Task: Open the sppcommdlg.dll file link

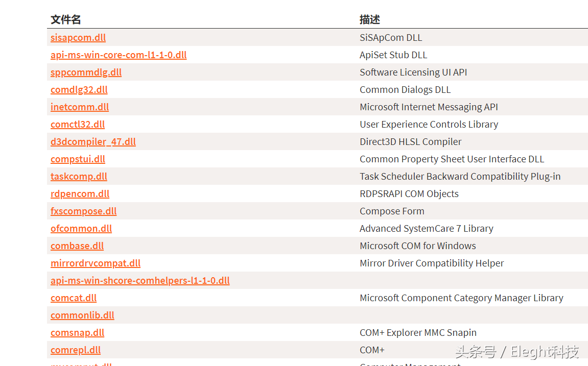Action: (86, 72)
